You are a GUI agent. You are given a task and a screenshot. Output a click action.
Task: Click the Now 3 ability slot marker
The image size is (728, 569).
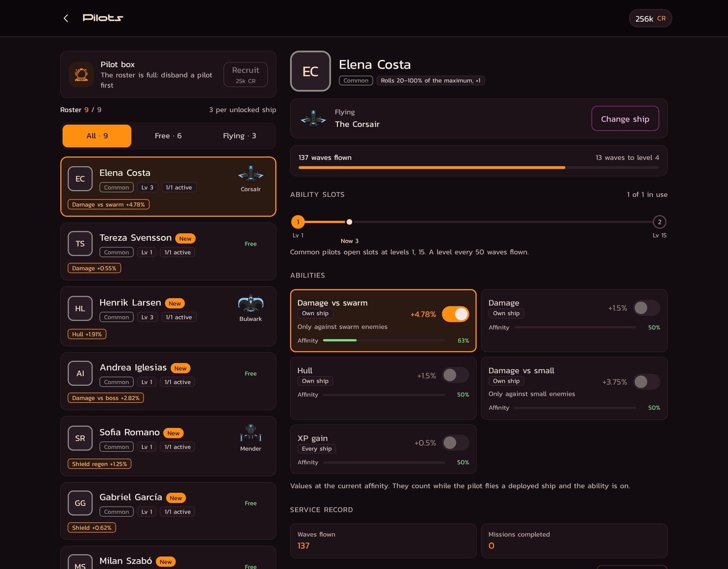coord(350,222)
